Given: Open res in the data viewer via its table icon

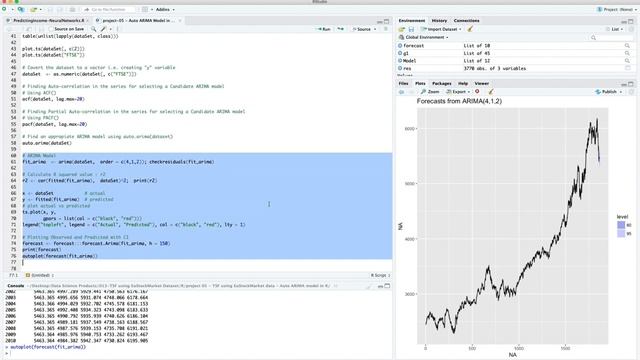Looking at the screenshot, I should point(627,68).
